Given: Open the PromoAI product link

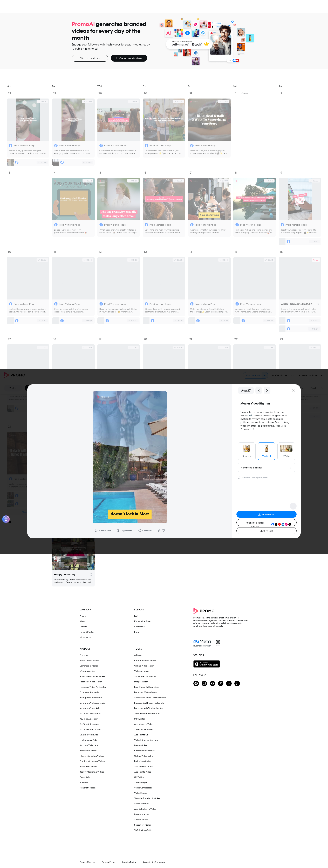Looking at the screenshot, I should point(84,655).
